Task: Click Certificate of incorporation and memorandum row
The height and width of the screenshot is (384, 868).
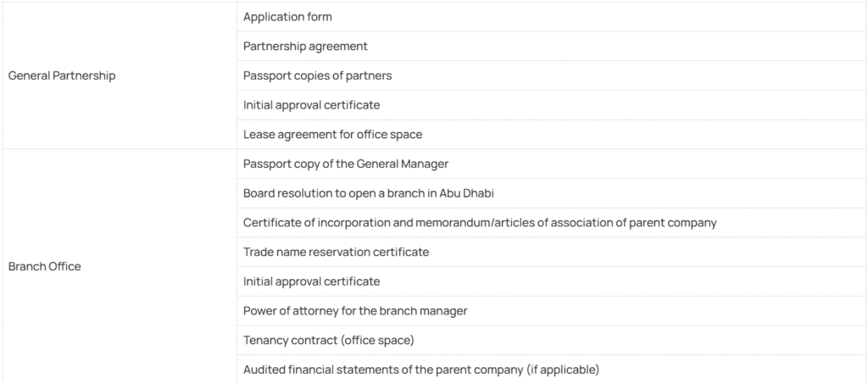Action: (x=552, y=222)
